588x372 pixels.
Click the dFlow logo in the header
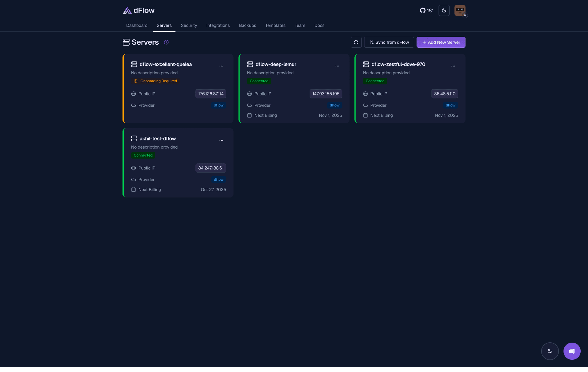pyautogui.click(x=138, y=10)
